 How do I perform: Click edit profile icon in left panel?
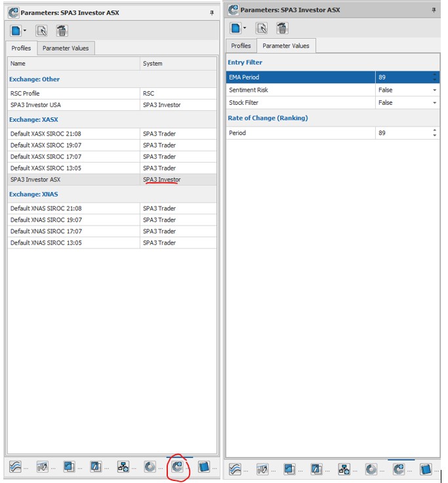coord(41,31)
